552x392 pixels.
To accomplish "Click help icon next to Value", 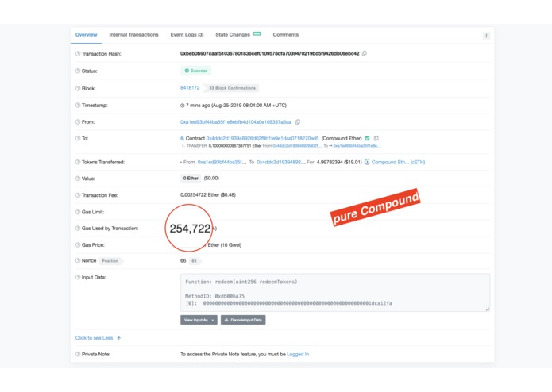I will pos(78,179).
